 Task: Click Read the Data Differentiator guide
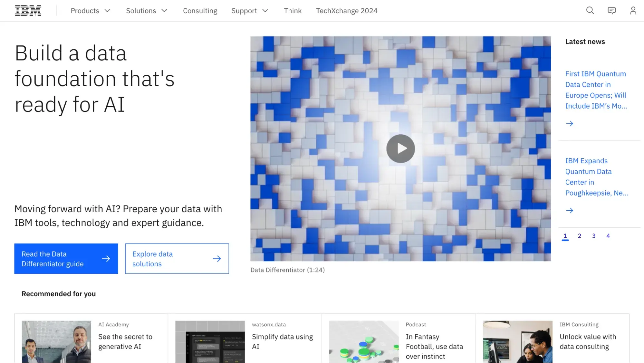pos(66,259)
